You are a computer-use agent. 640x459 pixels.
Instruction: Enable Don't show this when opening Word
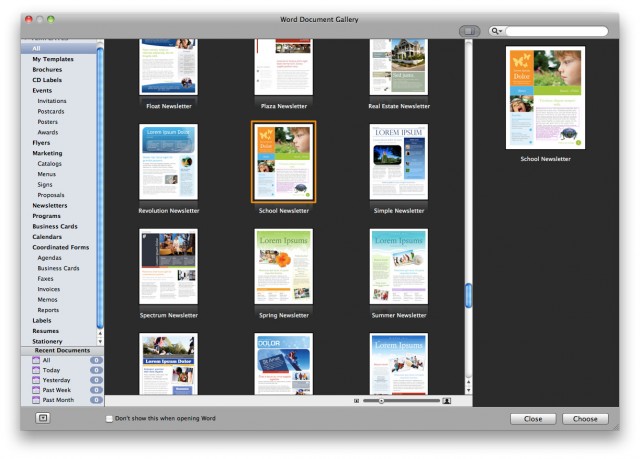[x=109, y=419]
